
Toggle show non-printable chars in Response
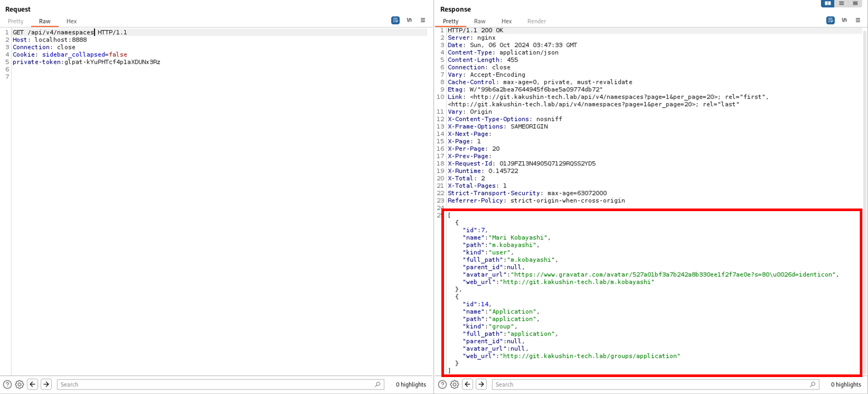coord(844,20)
